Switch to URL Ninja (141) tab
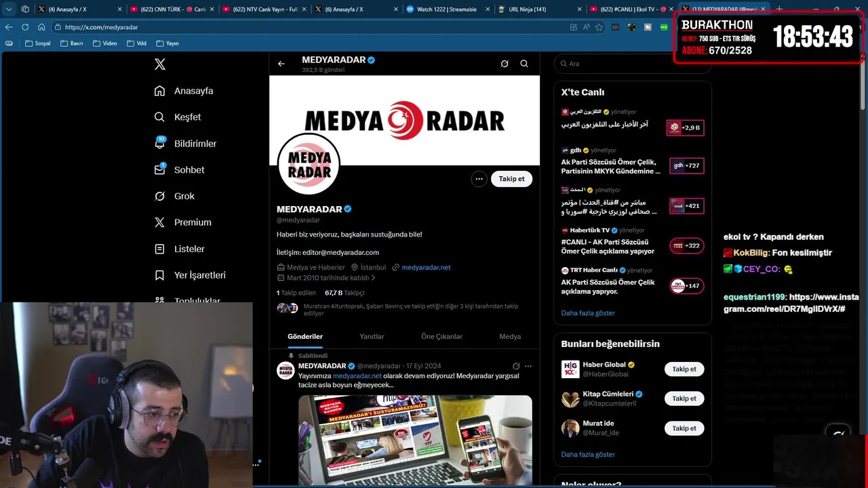This screenshot has width=868, height=488. tap(541, 9)
